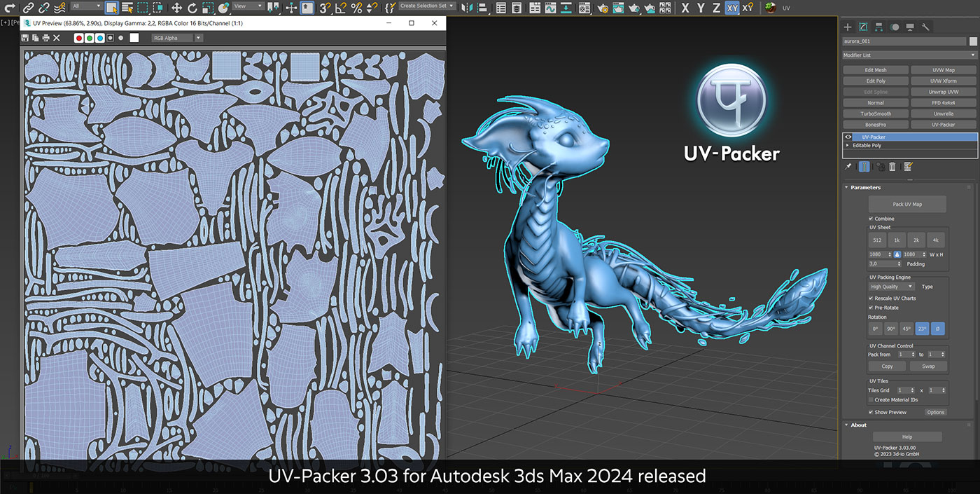Toggle the Show Preview checkbox
This screenshot has height=494, width=980.
click(871, 412)
